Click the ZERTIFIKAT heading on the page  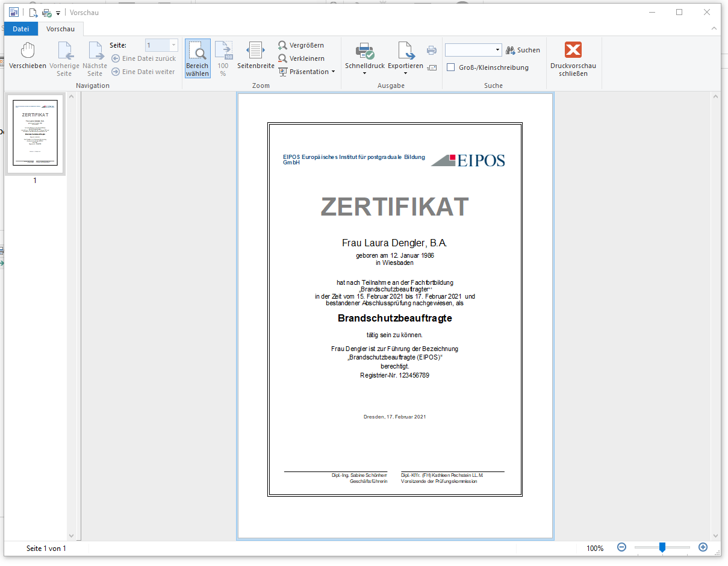394,207
